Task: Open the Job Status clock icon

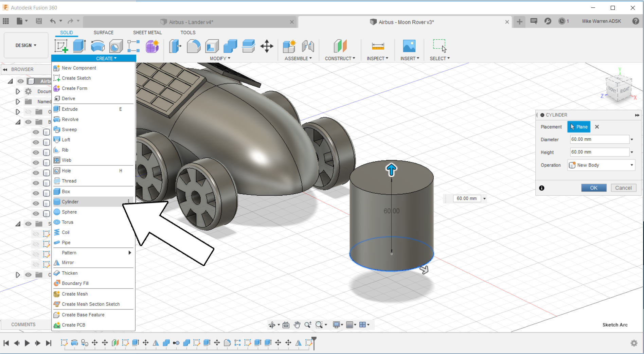Action: 562,21
